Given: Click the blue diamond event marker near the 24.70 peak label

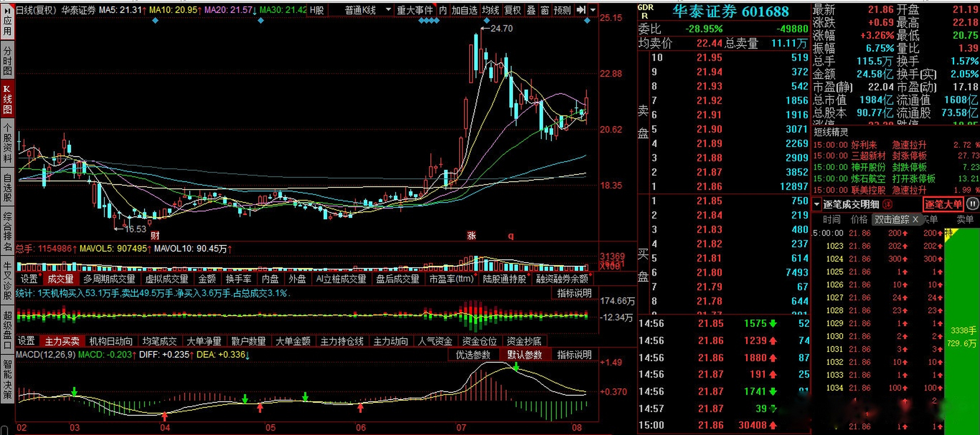Looking at the screenshot, I should coord(486,20).
